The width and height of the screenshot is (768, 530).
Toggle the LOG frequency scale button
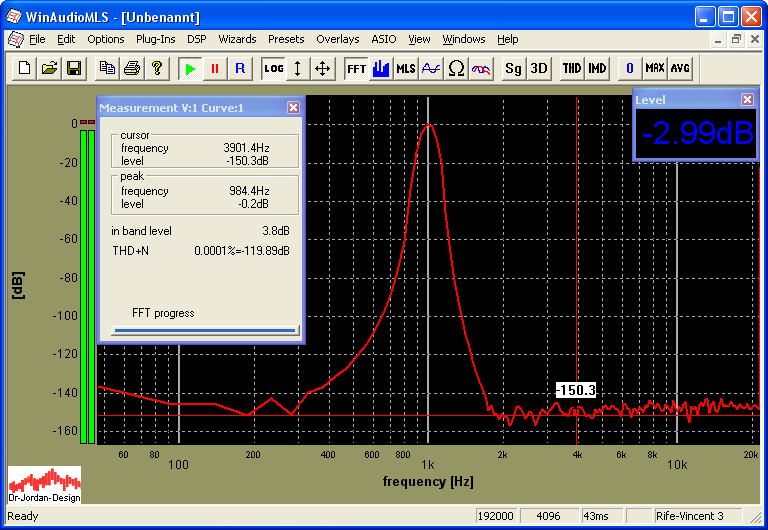tap(273, 68)
